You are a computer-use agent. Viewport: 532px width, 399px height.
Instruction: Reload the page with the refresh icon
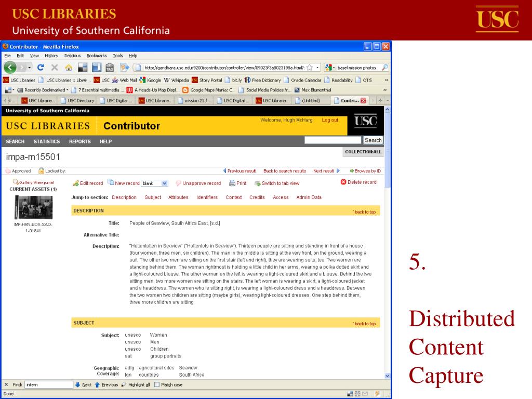point(41,68)
